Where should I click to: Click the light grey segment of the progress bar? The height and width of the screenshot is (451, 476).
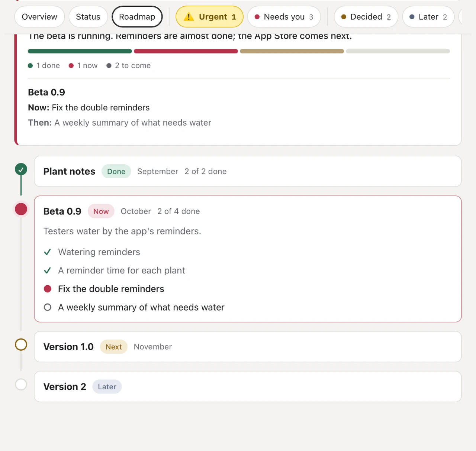pos(398,51)
